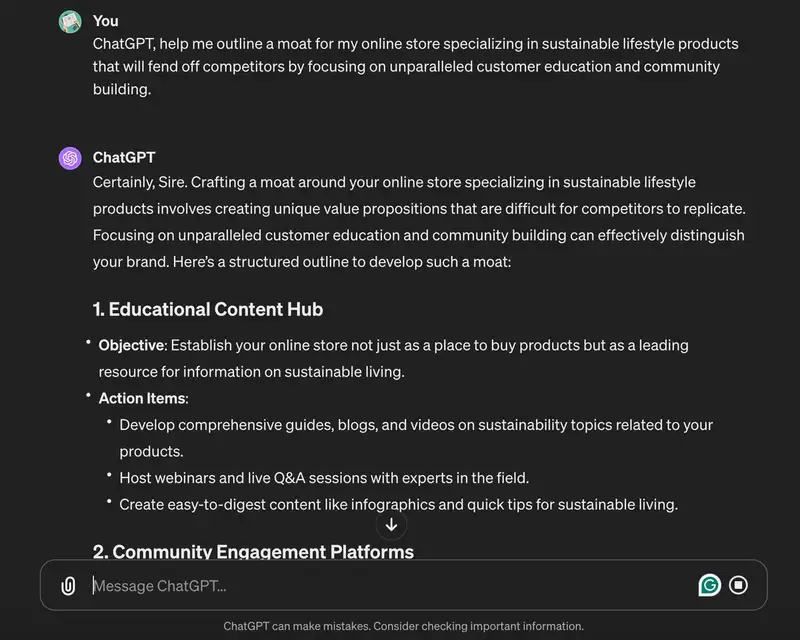Viewport: 800px width, 640px height.
Task: Click the Host webinars and live Q&A bullet
Action: 324,478
